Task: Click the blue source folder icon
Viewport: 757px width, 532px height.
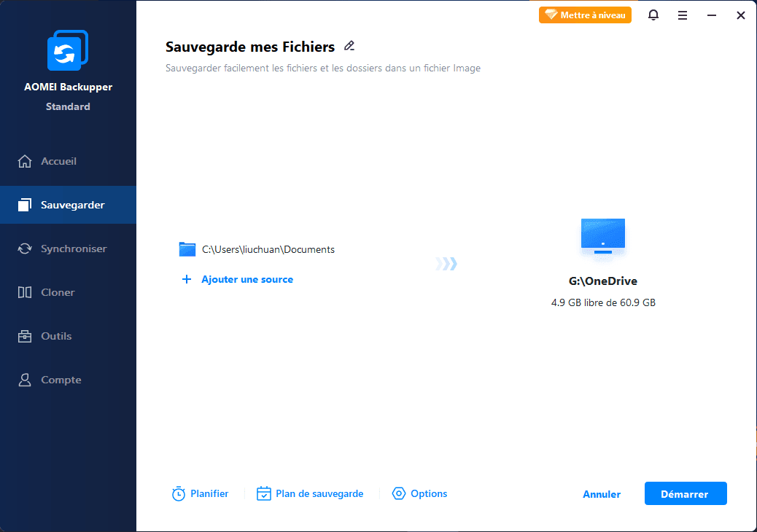Action: pyautogui.click(x=187, y=249)
